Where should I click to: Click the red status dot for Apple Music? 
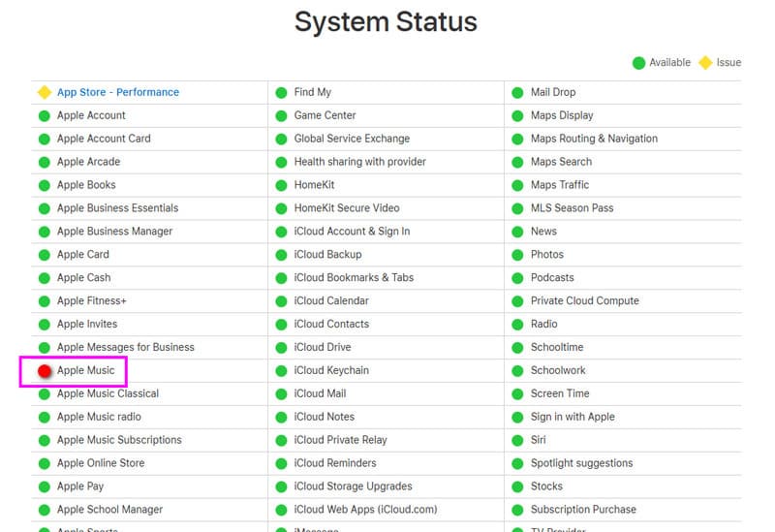point(44,371)
